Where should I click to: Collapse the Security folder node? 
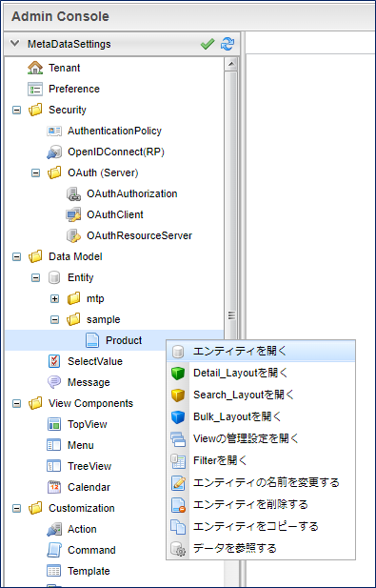16,111
